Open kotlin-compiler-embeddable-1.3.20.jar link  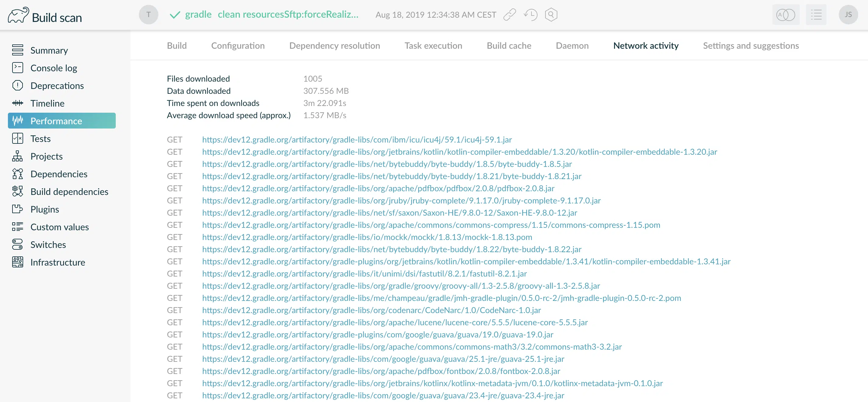click(460, 152)
